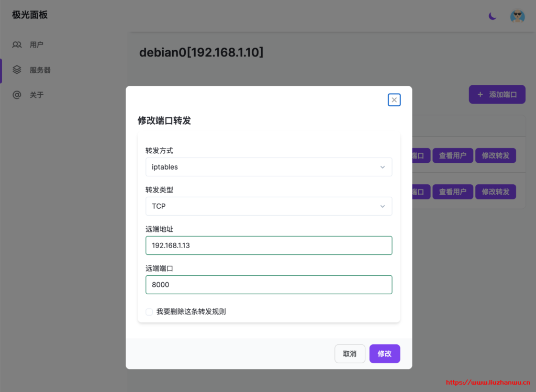Click the 极光面板 logo title
The width and height of the screenshot is (536, 392).
[x=30, y=15]
